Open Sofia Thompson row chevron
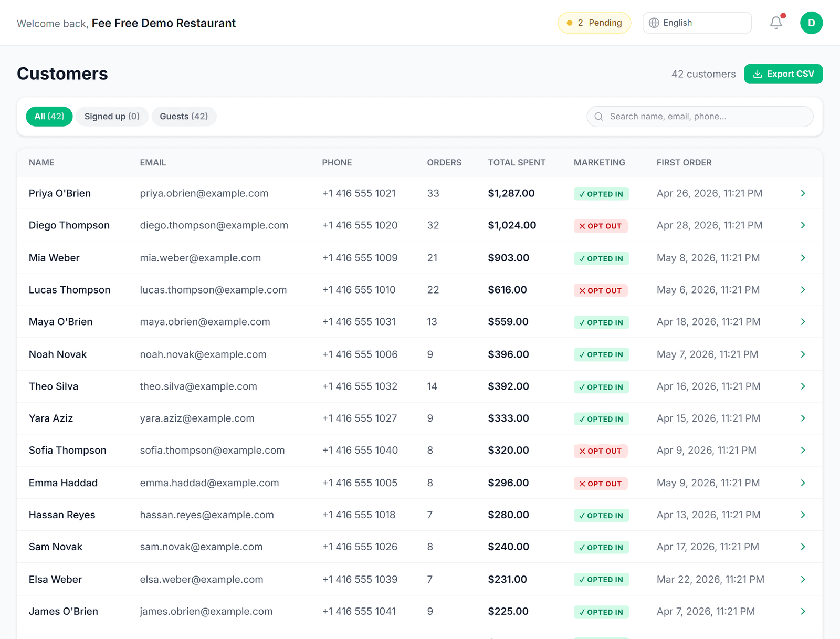Screen dimensions: 840x639 point(803,451)
